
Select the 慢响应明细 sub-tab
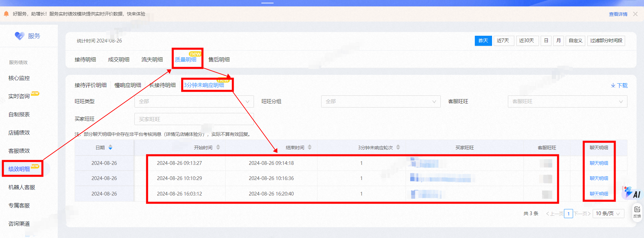tap(128, 85)
